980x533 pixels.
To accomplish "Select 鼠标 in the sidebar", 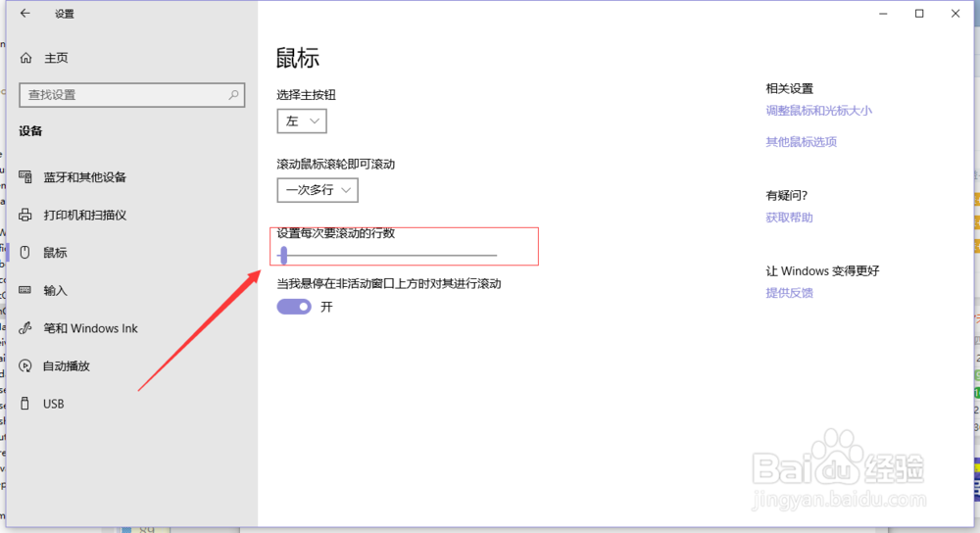I will click(55, 253).
